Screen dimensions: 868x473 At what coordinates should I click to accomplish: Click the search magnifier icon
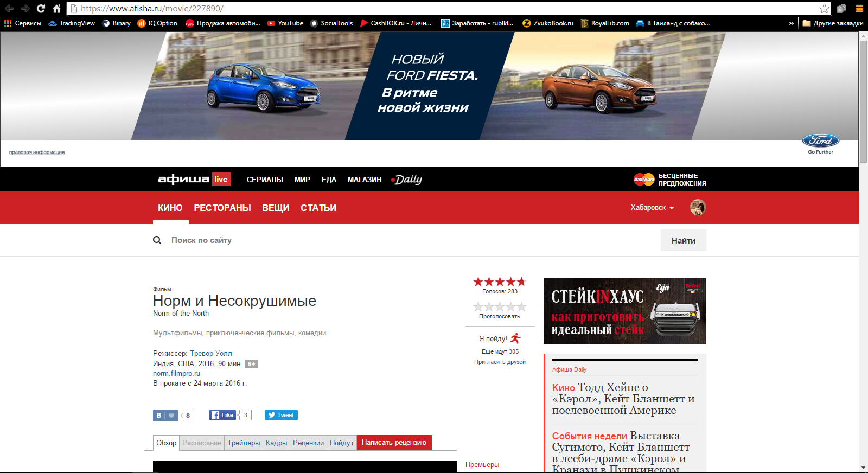pyautogui.click(x=157, y=240)
